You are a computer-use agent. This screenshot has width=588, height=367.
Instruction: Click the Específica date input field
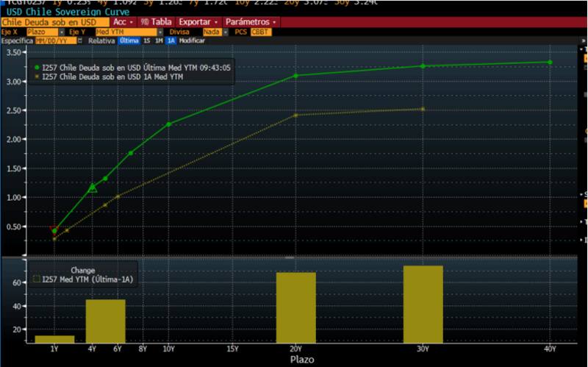point(52,41)
